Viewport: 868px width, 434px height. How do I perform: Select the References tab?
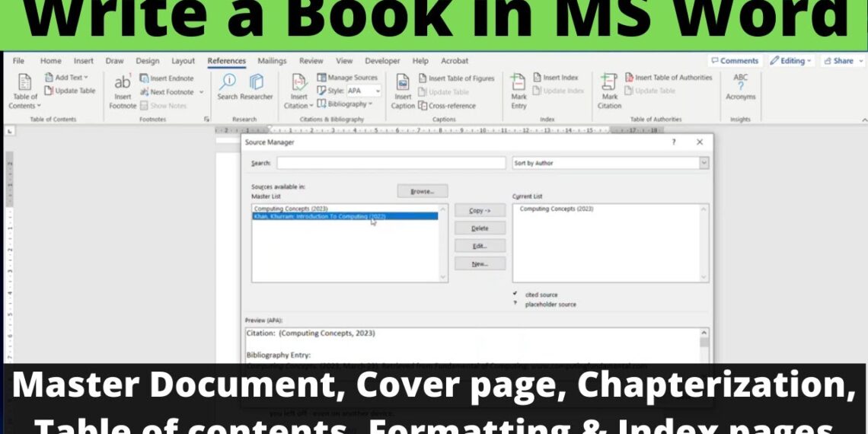[x=226, y=61]
